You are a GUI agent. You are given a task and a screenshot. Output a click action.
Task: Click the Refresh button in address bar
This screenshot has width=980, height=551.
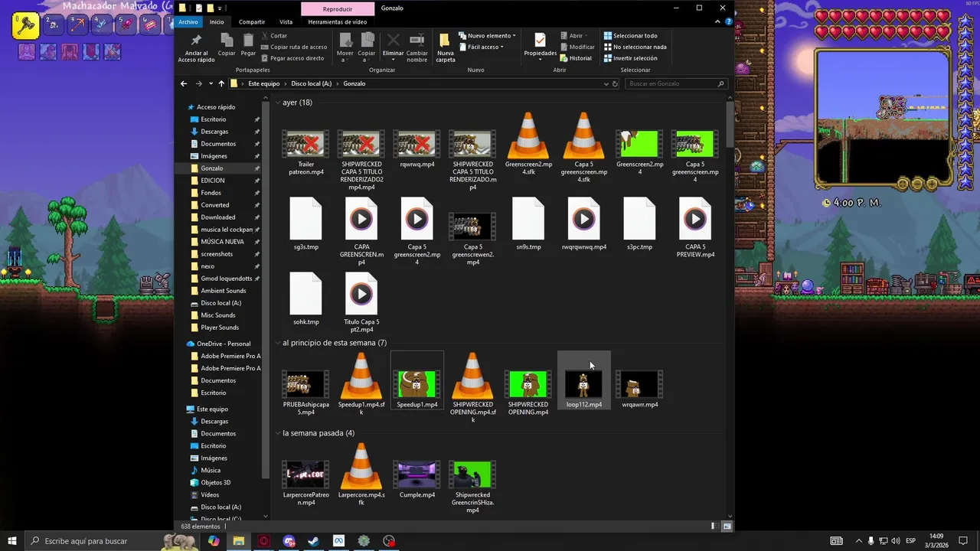[615, 83]
